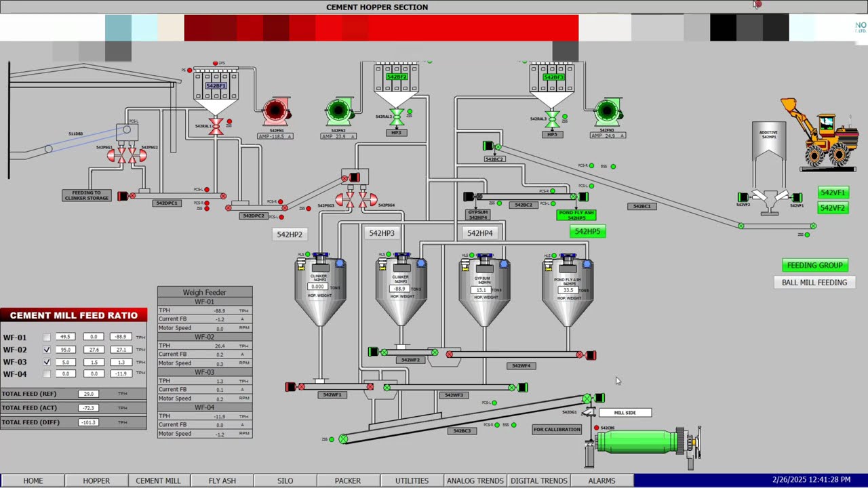The width and height of the screenshot is (868, 488).
Task: Toggle the WF-04 feed ratio checkbox
Action: 47,373
